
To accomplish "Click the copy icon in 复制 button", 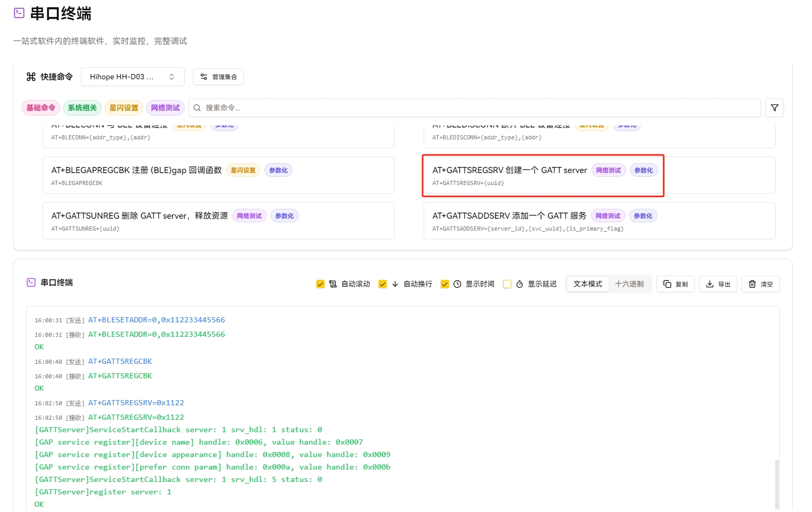I will (667, 284).
